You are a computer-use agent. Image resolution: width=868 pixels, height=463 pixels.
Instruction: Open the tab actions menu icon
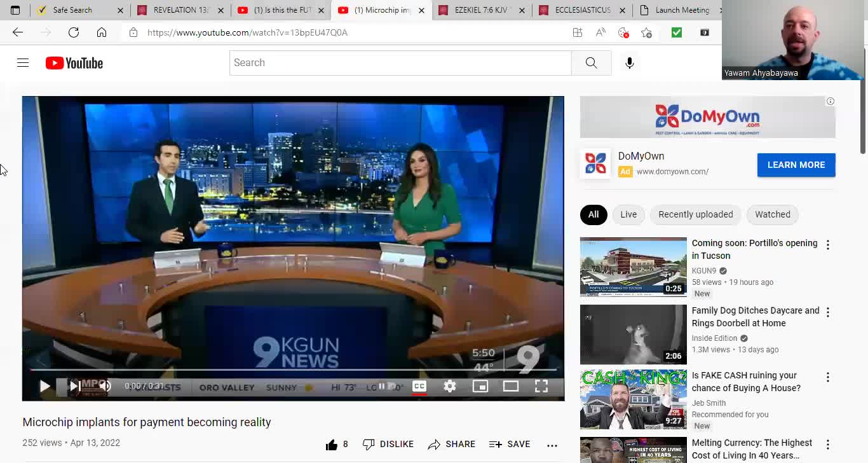[x=15, y=10]
